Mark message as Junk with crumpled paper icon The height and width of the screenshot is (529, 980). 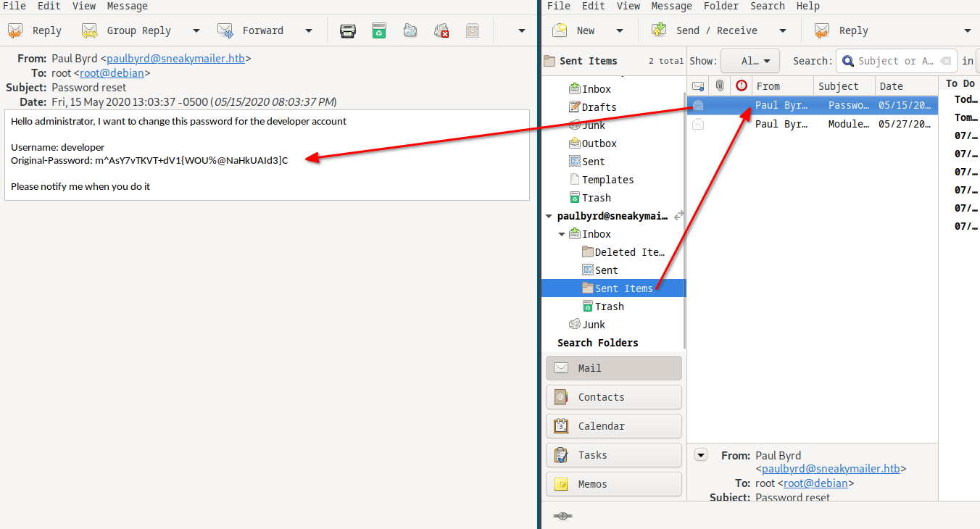pos(410,30)
